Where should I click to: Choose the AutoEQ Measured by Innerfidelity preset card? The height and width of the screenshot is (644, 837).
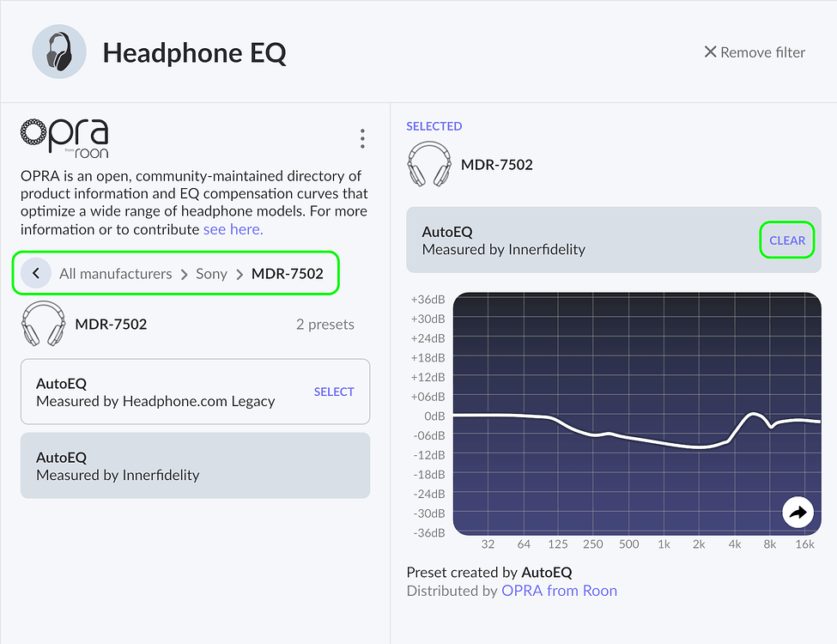pyautogui.click(x=196, y=465)
